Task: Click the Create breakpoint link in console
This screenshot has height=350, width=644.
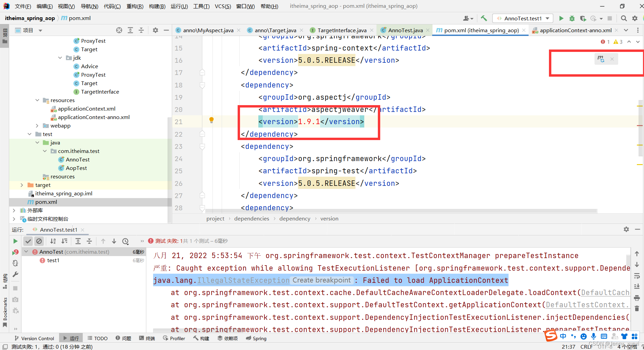Action: coord(321,280)
